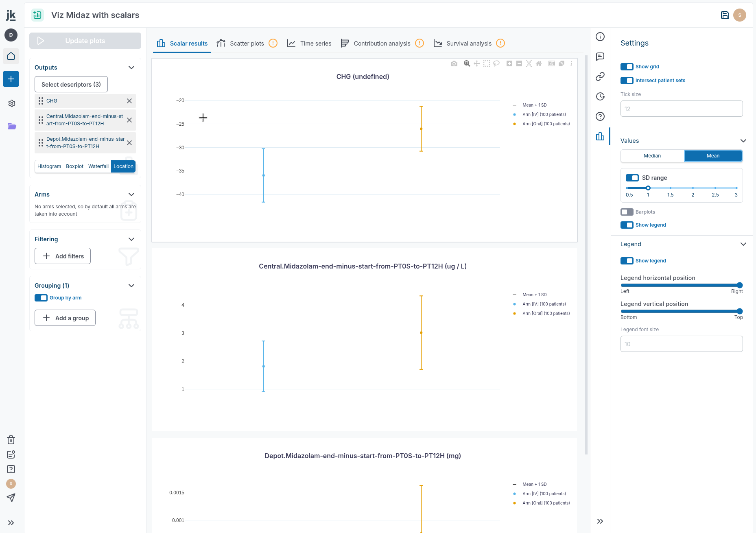The image size is (756, 533).
Task: Open the trash icon in left sidebar
Action: [x=11, y=440]
